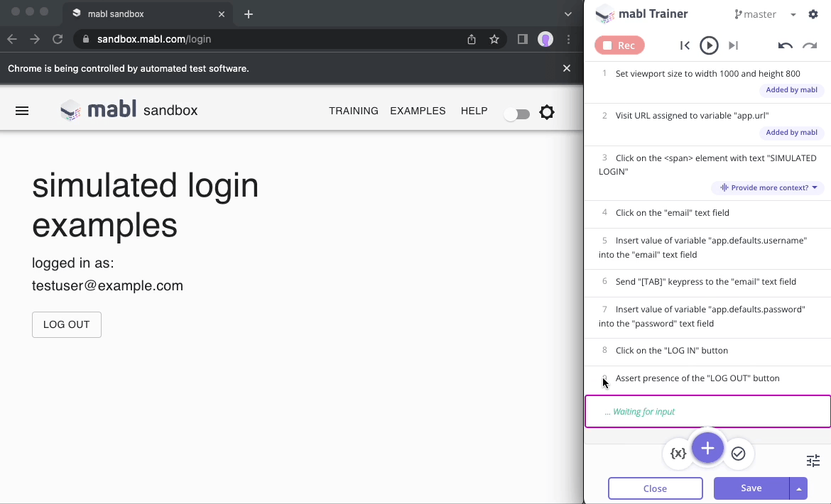Open Chrome three-dot menu

coord(568,39)
